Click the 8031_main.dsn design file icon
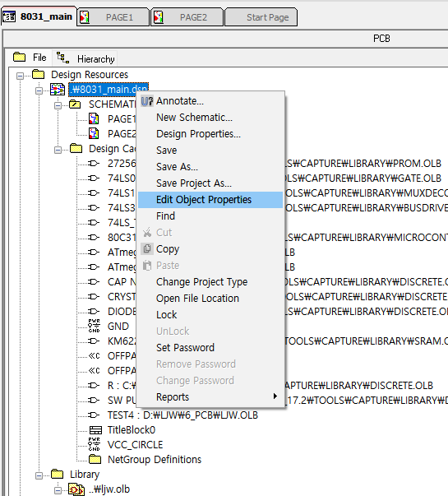Screen dimensions: 448x496 click(x=58, y=90)
